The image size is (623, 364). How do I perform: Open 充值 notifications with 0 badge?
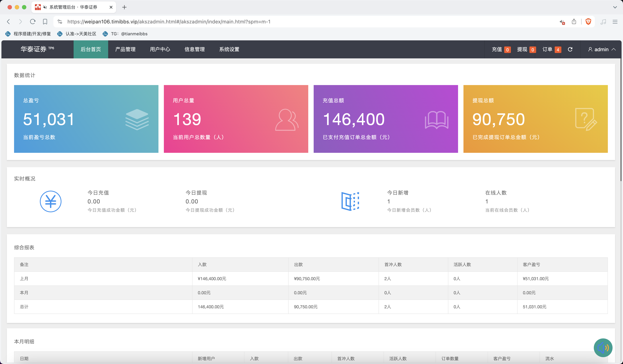[501, 49]
